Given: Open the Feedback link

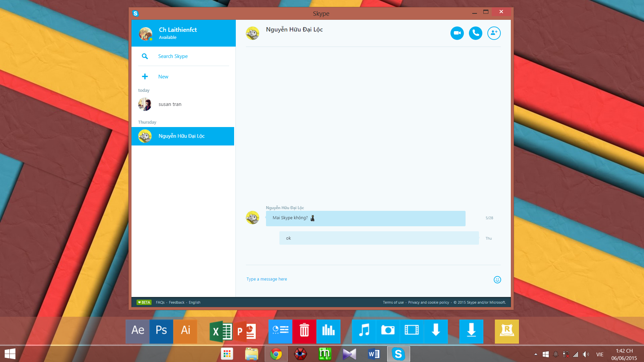Looking at the screenshot, I should click(x=176, y=302).
